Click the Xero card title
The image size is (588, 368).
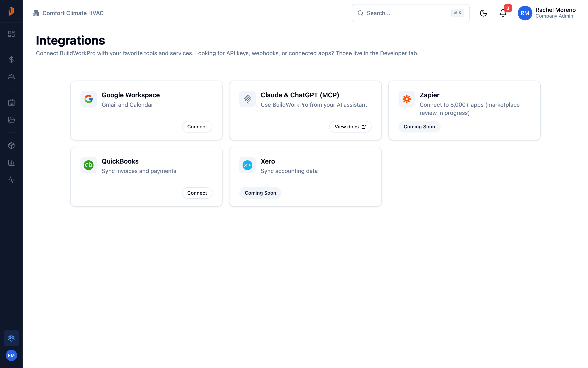[x=268, y=161]
